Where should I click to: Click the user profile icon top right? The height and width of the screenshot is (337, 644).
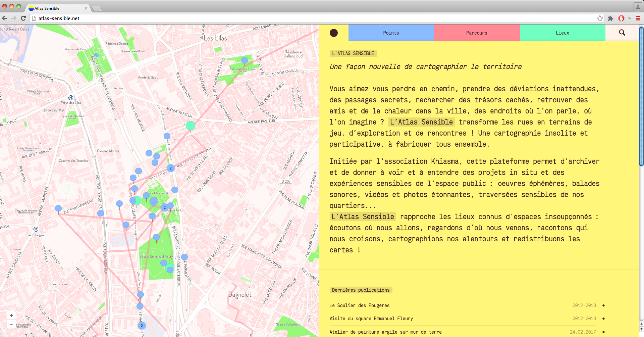[638, 6]
